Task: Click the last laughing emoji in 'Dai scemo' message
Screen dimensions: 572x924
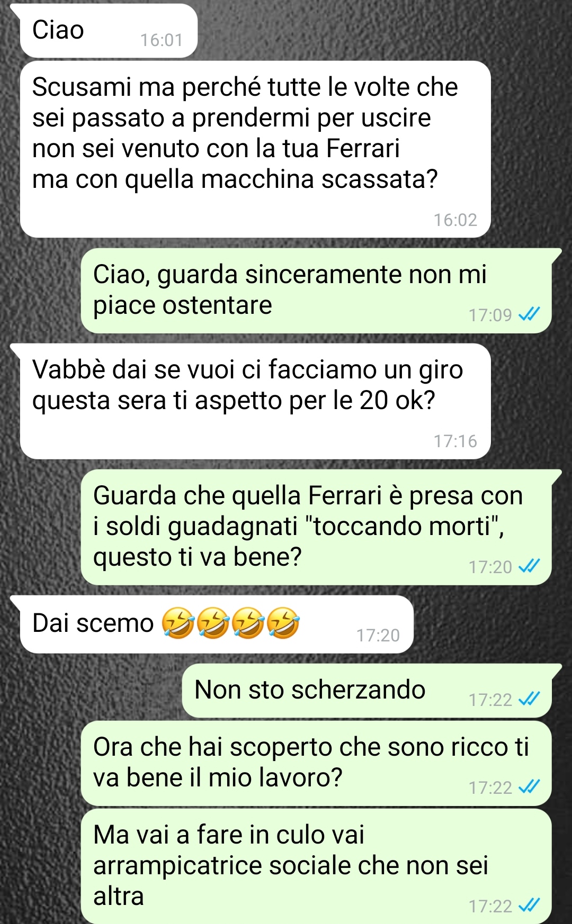Action: pyautogui.click(x=283, y=623)
